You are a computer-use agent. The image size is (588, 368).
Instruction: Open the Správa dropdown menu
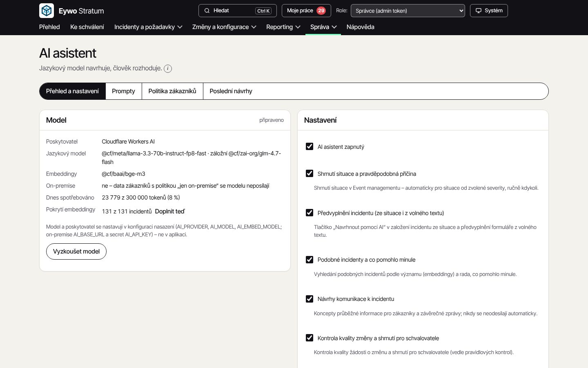coord(323,27)
